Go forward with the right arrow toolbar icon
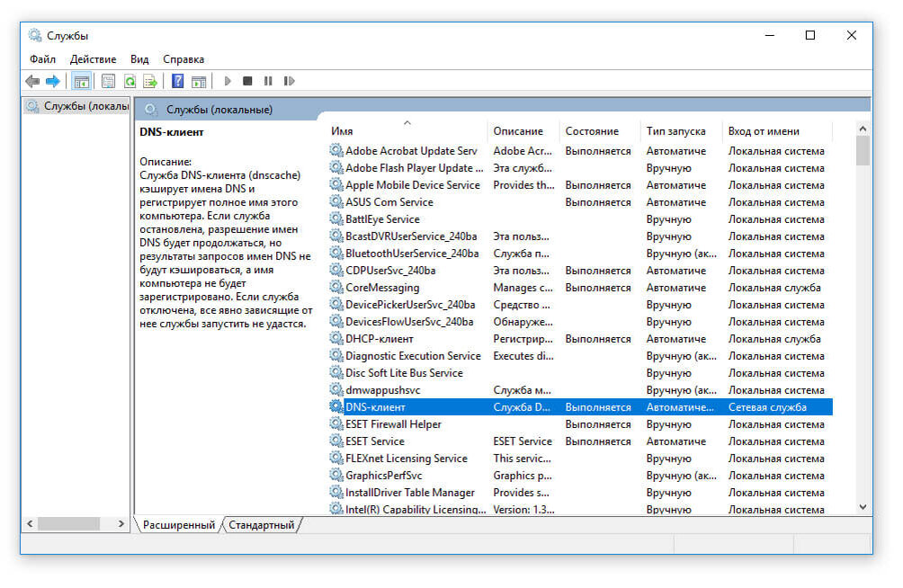 [x=52, y=81]
